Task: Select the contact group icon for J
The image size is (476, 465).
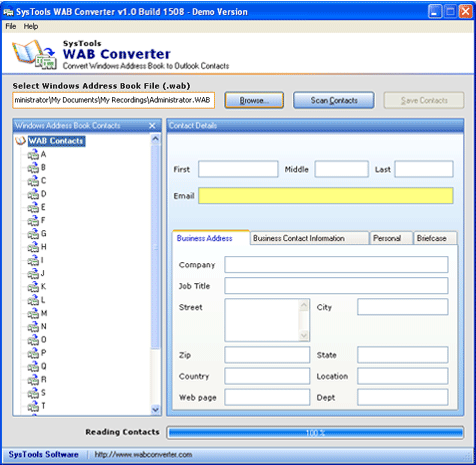Action: click(33, 274)
